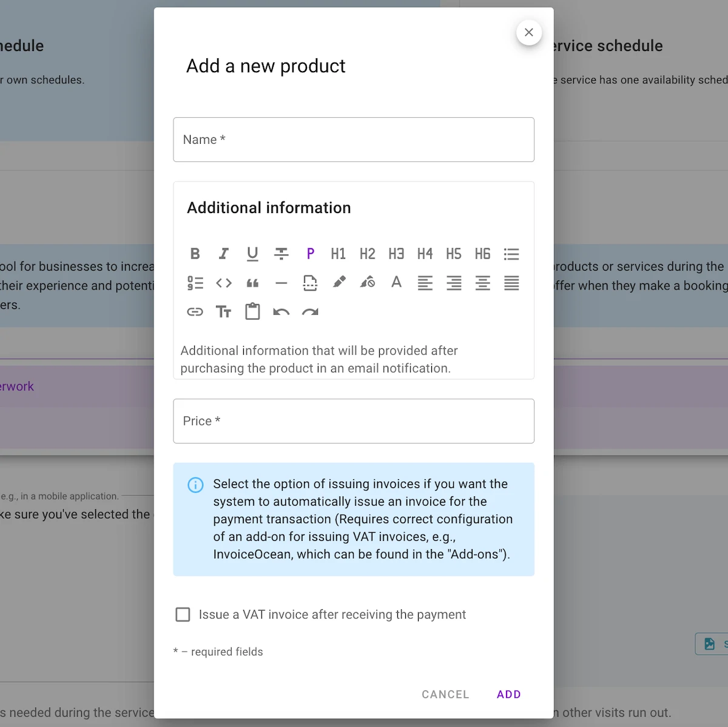This screenshot has height=727, width=728.
Task: Set text style to H1 heading
Action: click(339, 254)
